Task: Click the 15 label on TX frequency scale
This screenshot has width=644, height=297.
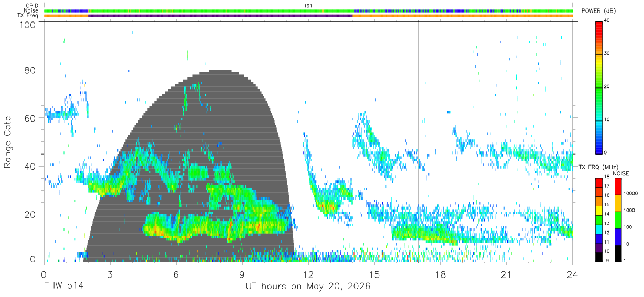Action: (x=606, y=204)
